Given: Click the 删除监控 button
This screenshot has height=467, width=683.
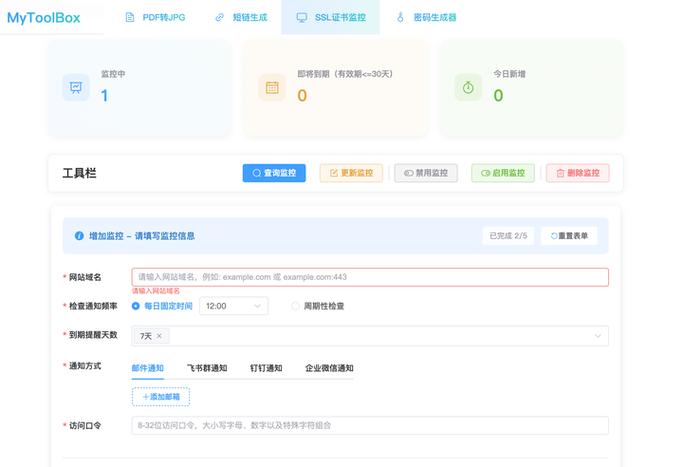Looking at the screenshot, I should 578,173.
